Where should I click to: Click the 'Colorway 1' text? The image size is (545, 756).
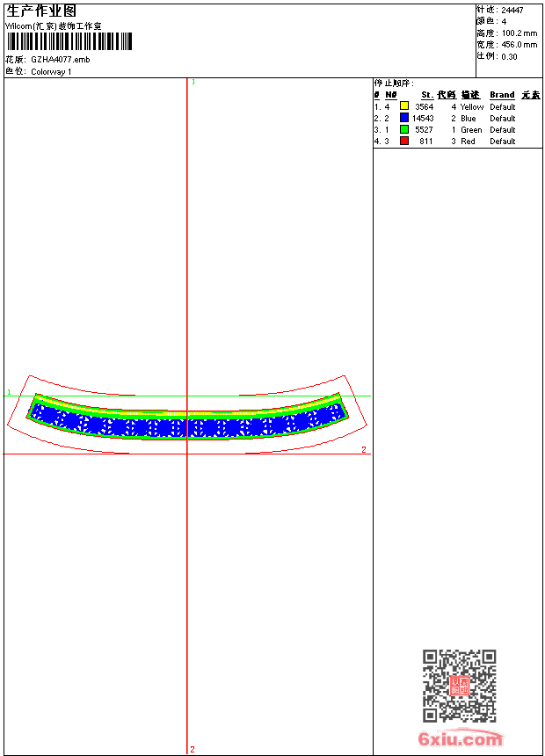click(51, 72)
